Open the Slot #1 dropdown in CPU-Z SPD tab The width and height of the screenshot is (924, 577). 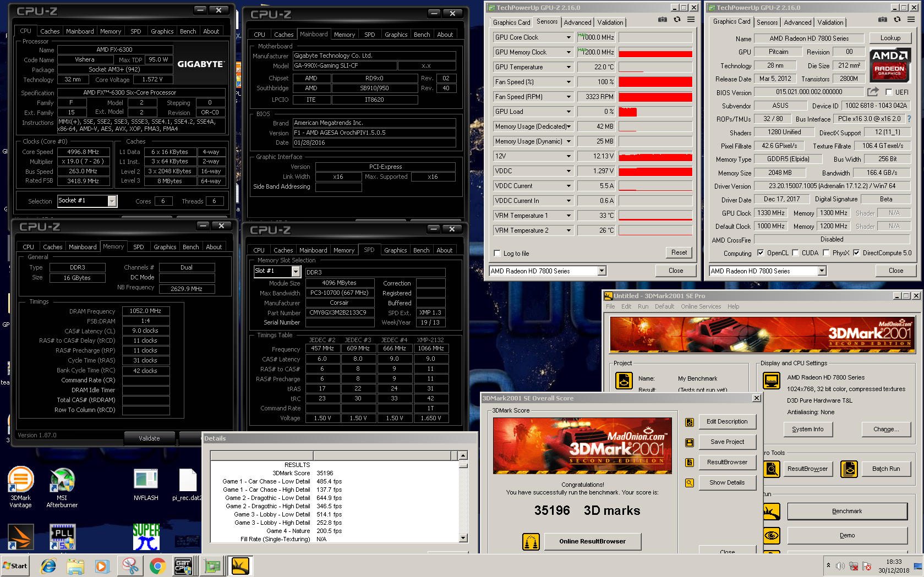click(x=296, y=271)
